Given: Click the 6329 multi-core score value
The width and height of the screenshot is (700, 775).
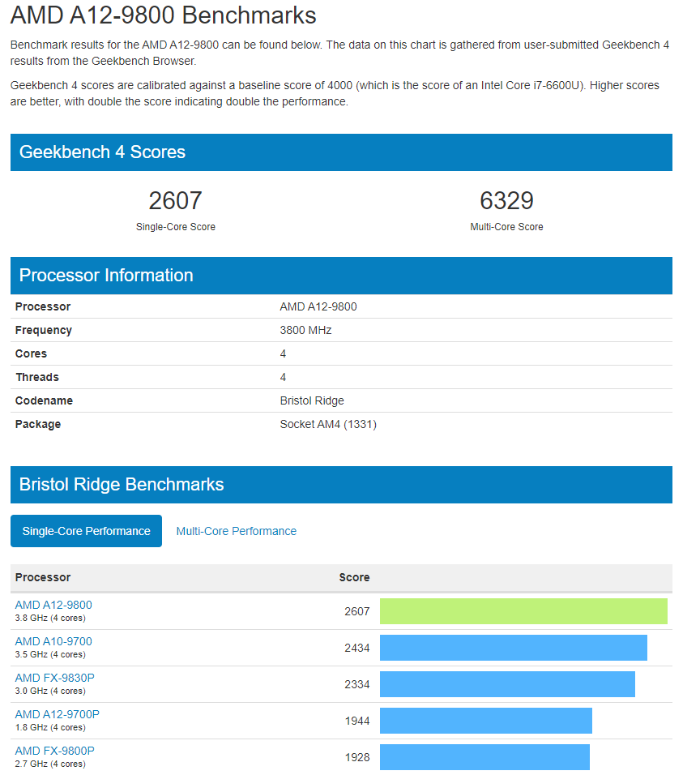Looking at the screenshot, I should pyautogui.click(x=506, y=201).
